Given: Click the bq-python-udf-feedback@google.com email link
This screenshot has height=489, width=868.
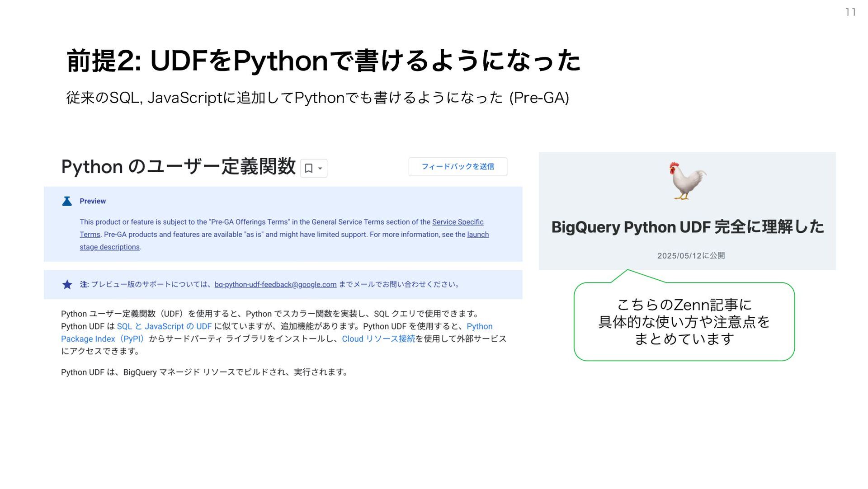Looking at the screenshot, I should click(275, 284).
